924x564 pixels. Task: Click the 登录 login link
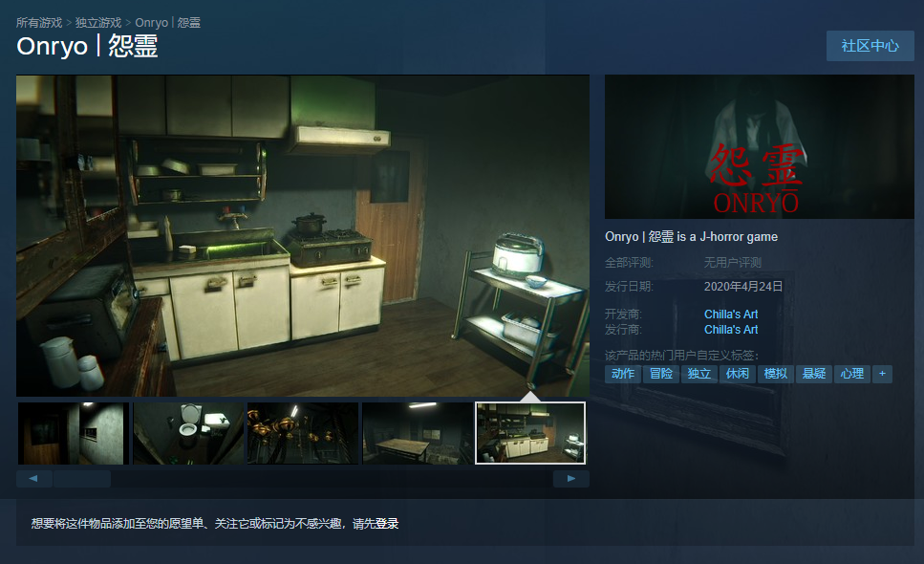(x=387, y=523)
